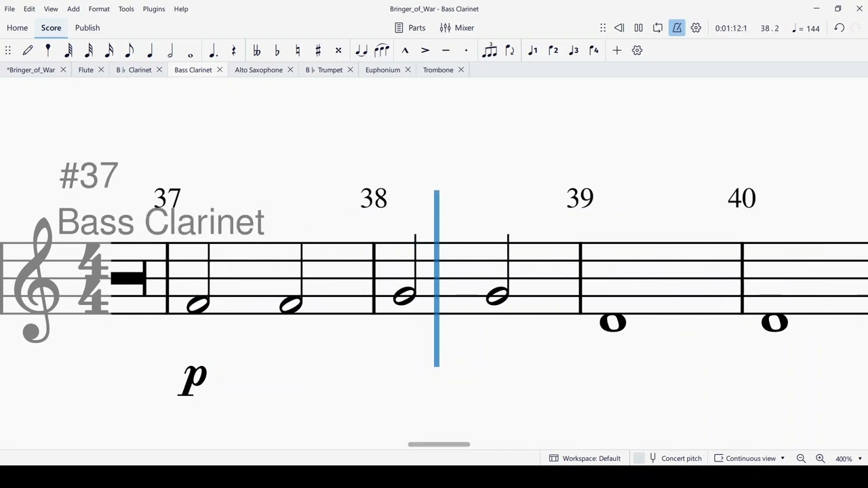Toggle the note input pencil tool

28,50
